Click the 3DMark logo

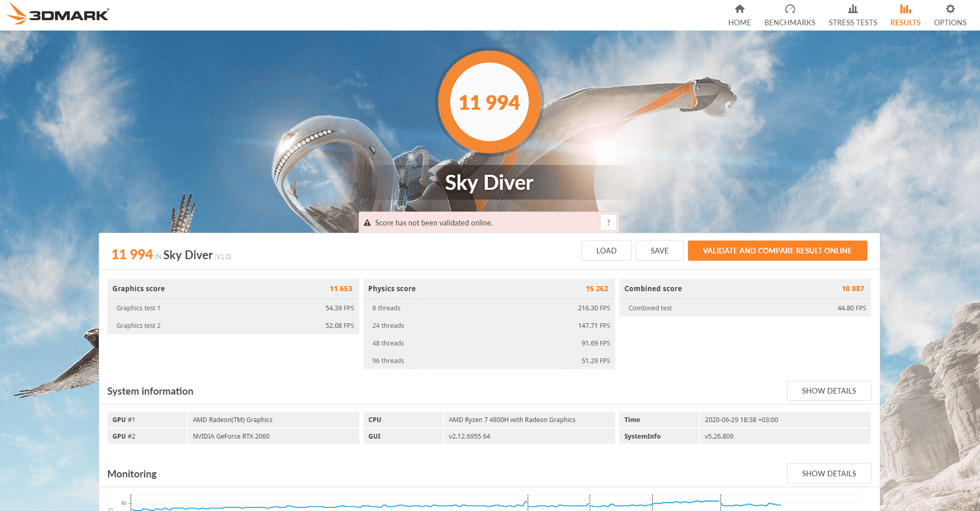pos(58,14)
